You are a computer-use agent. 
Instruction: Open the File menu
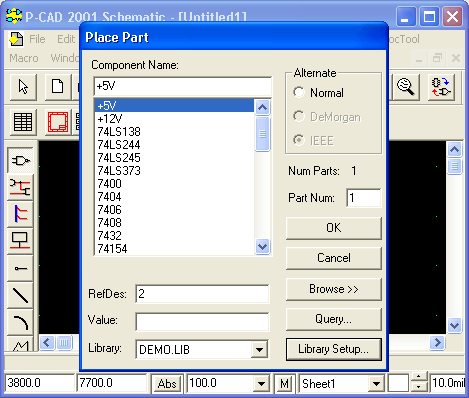37,39
